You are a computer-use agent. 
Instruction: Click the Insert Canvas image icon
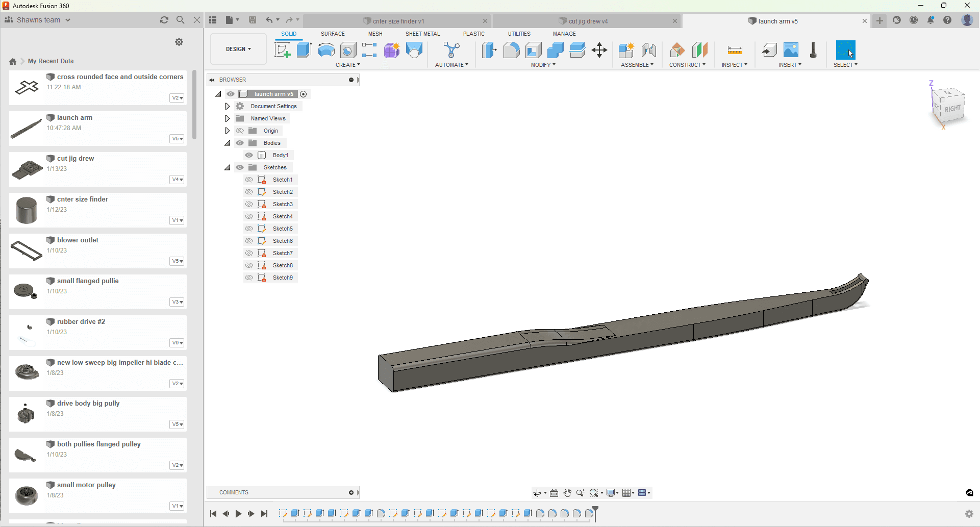pos(791,50)
